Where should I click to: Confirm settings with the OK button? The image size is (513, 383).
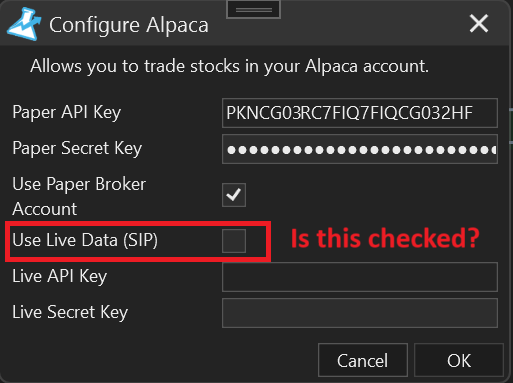click(x=459, y=360)
